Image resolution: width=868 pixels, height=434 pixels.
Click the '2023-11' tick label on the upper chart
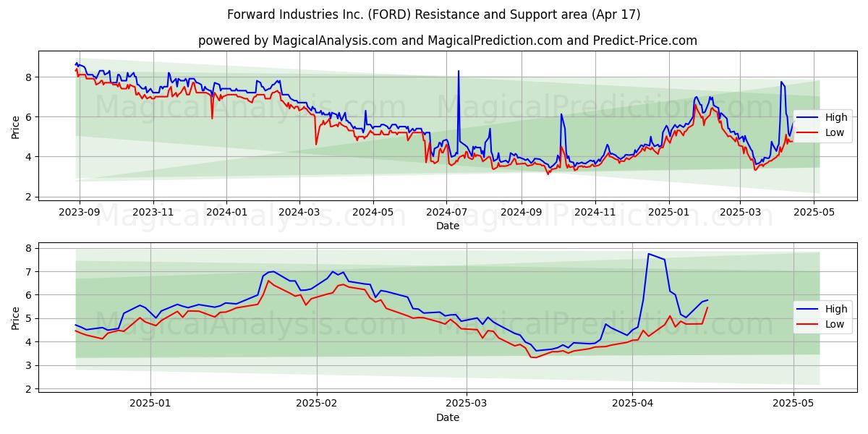coord(153,213)
